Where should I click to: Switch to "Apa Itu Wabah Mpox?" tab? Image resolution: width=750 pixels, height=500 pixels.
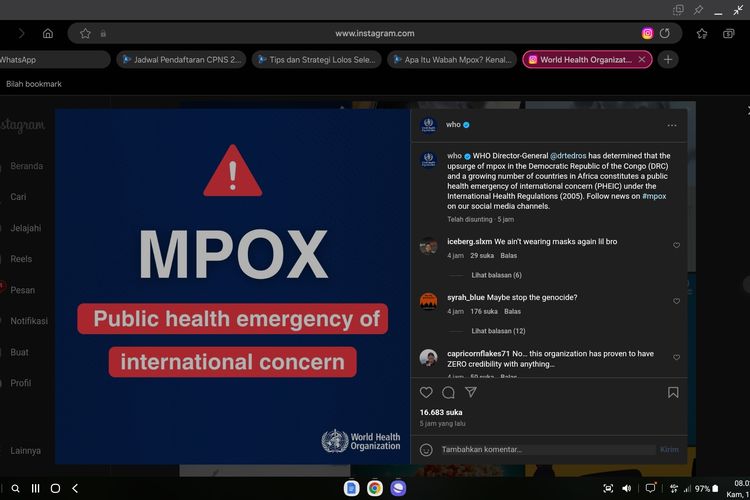coord(452,60)
